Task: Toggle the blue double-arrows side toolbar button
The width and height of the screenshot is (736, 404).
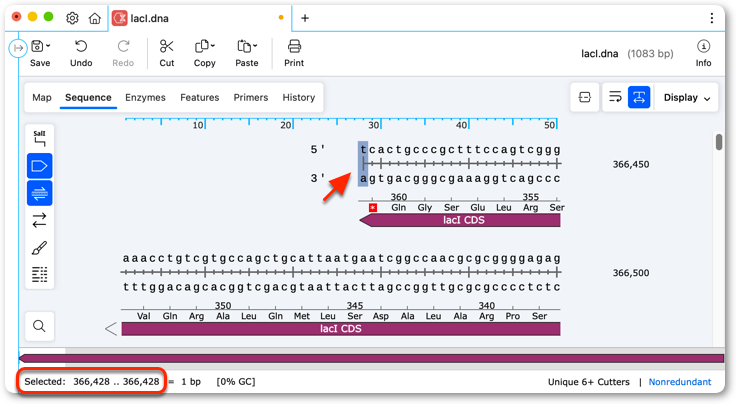Action: tap(39, 193)
